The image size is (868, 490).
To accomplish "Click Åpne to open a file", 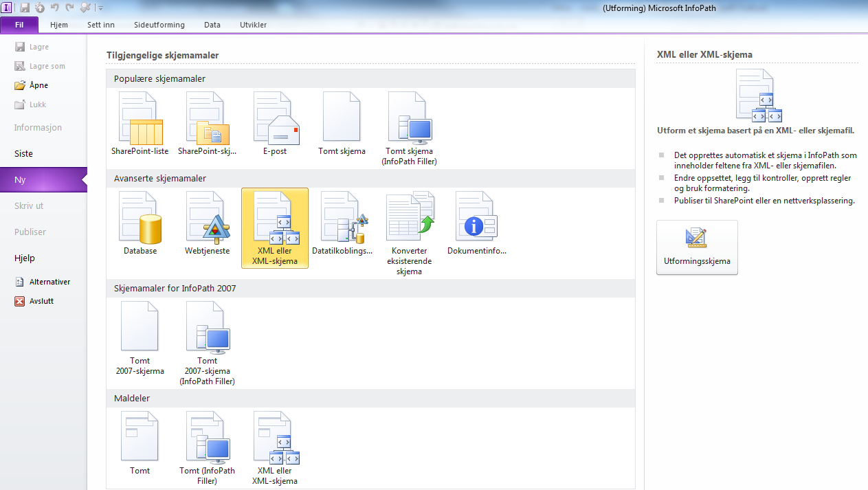I will tap(32, 85).
